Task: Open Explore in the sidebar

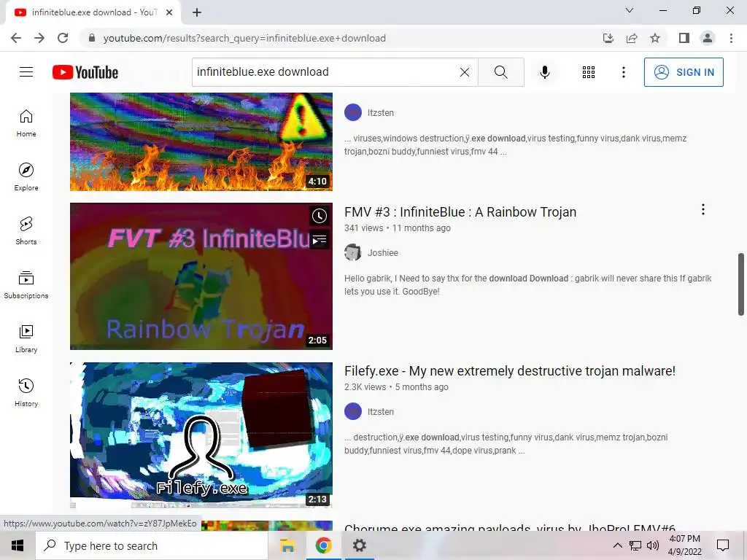Action: click(x=26, y=176)
